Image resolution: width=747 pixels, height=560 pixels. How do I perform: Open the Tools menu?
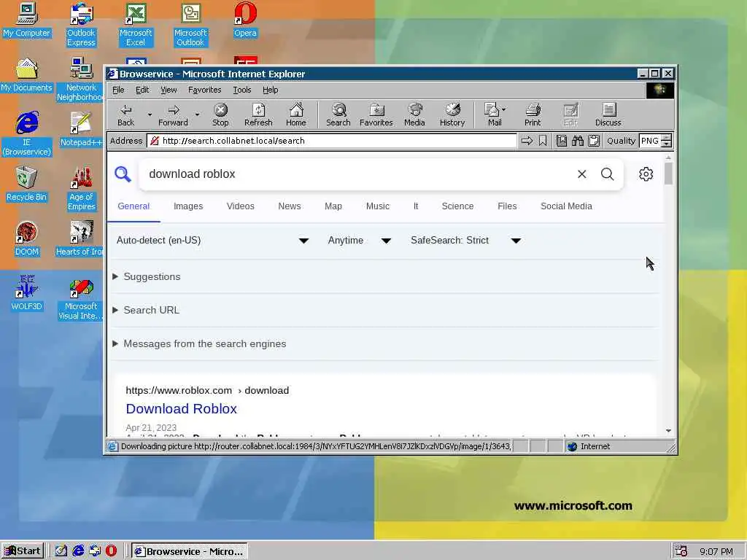click(242, 90)
